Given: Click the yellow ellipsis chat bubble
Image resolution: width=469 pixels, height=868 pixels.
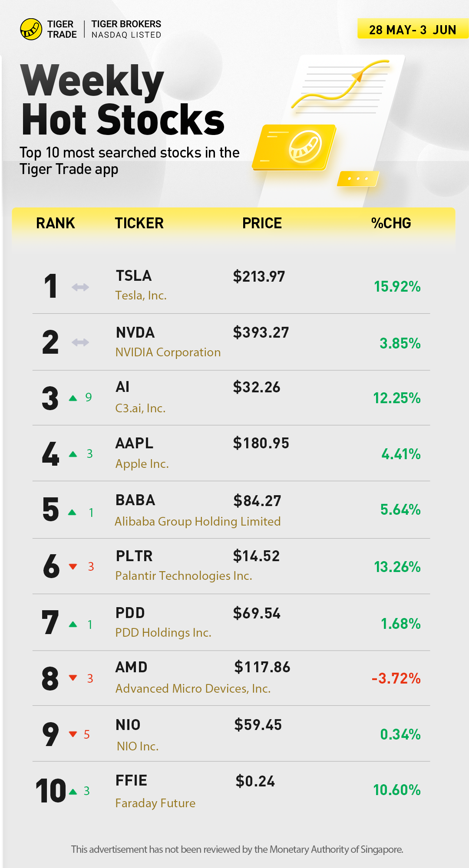Looking at the screenshot, I should coord(358,178).
